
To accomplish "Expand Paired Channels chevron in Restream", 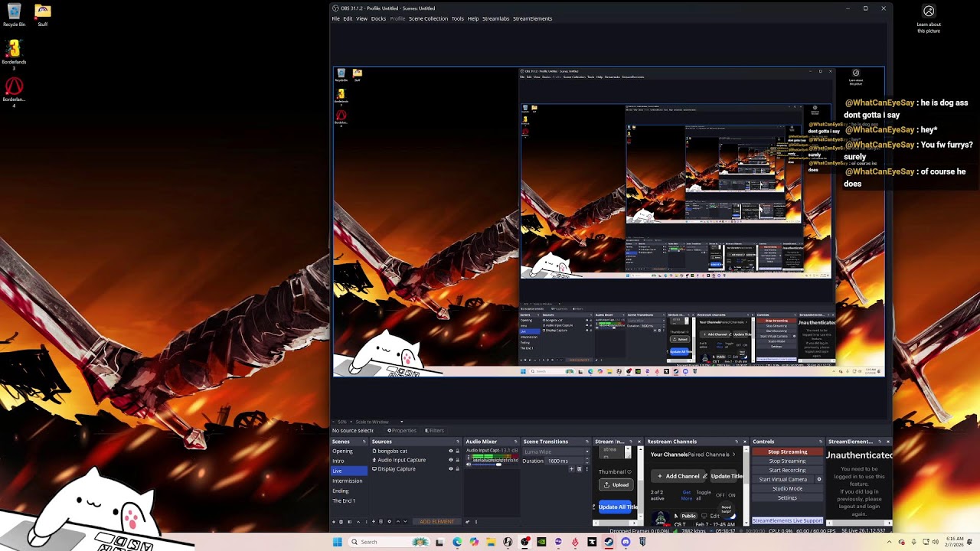I will [x=733, y=455].
